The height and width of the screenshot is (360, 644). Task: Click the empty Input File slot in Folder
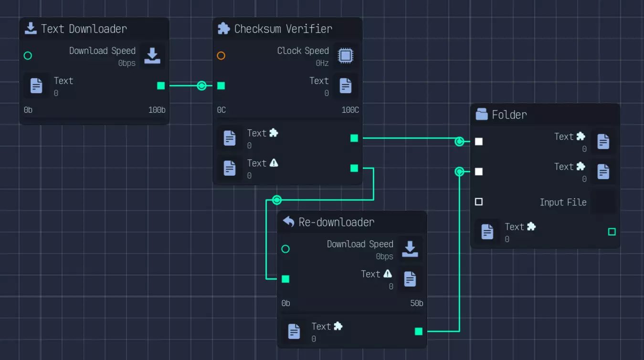[603, 202]
